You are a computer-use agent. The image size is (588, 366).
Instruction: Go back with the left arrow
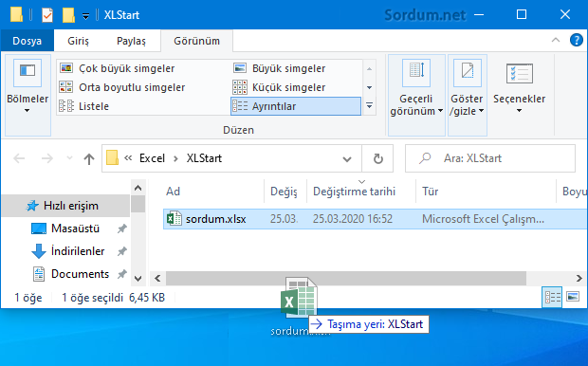(19, 158)
